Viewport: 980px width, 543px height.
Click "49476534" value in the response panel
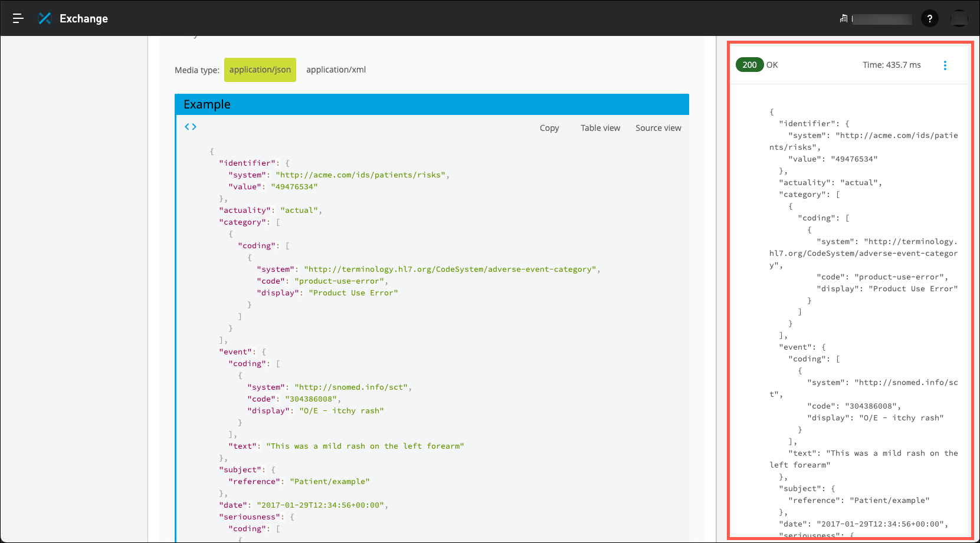[x=854, y=159]
